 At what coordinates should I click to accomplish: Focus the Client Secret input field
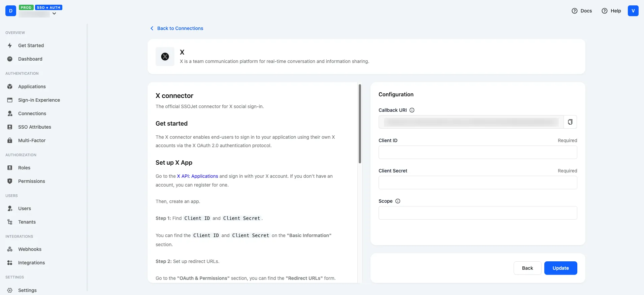coord(478,183)
